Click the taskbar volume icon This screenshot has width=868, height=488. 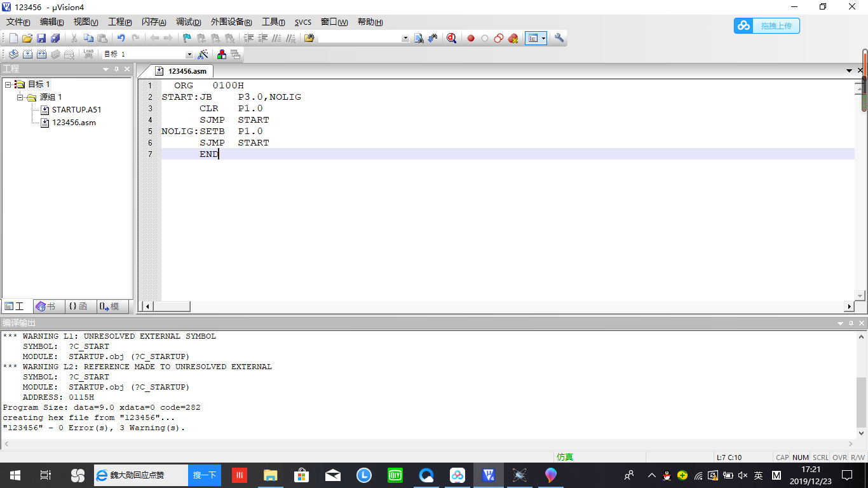coord(743,475)
